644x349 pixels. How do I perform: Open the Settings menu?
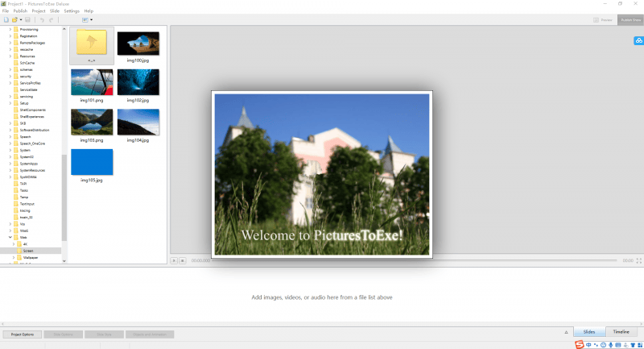tap(72, 11)
